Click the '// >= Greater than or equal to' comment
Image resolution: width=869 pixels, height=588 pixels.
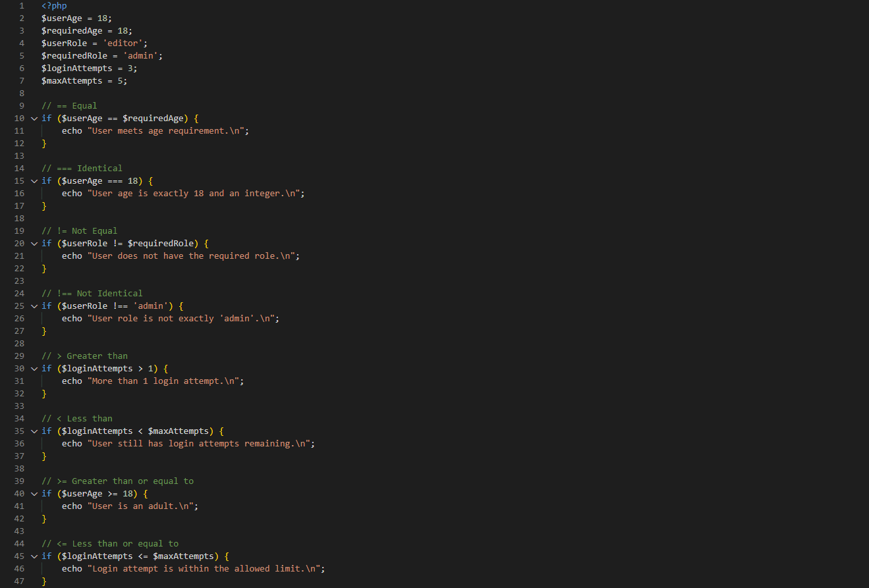pyautogui.click(x=117, y=481)
